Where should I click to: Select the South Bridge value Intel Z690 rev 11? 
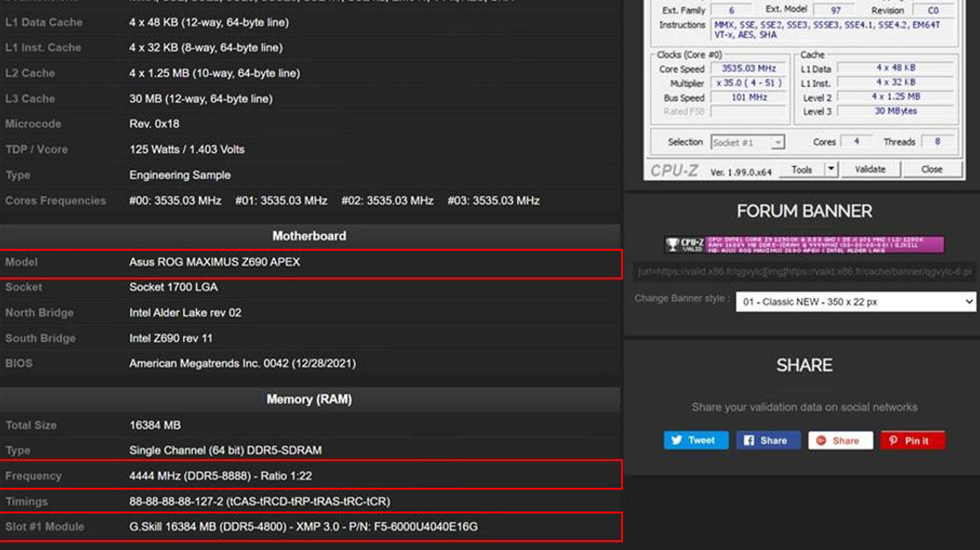pos(171,338)
